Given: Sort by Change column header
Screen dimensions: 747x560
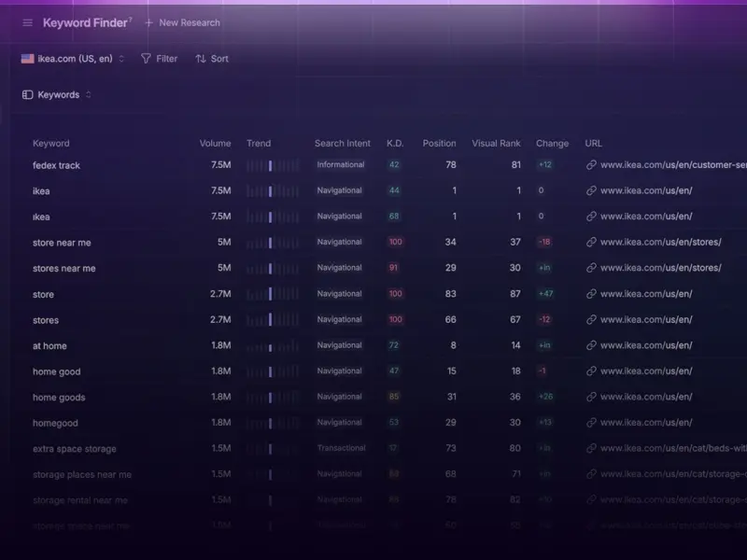Looking at the screenshot, I should (552, 144).
